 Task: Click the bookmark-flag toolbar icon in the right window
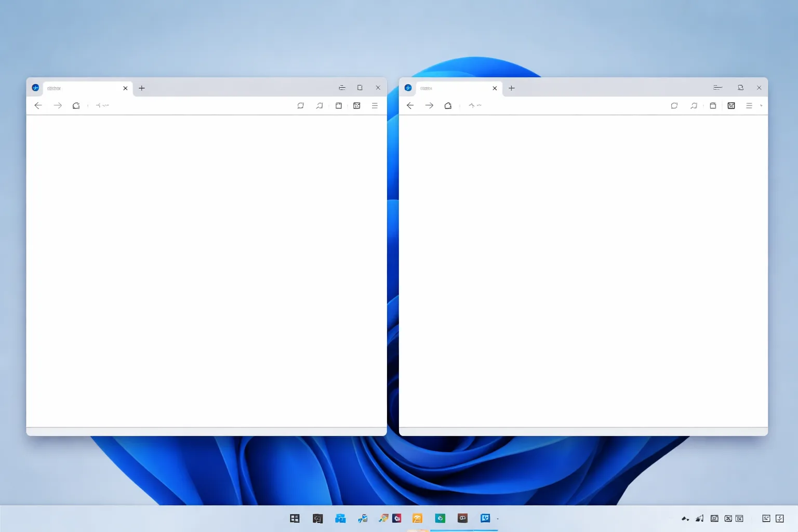point(694,105)
